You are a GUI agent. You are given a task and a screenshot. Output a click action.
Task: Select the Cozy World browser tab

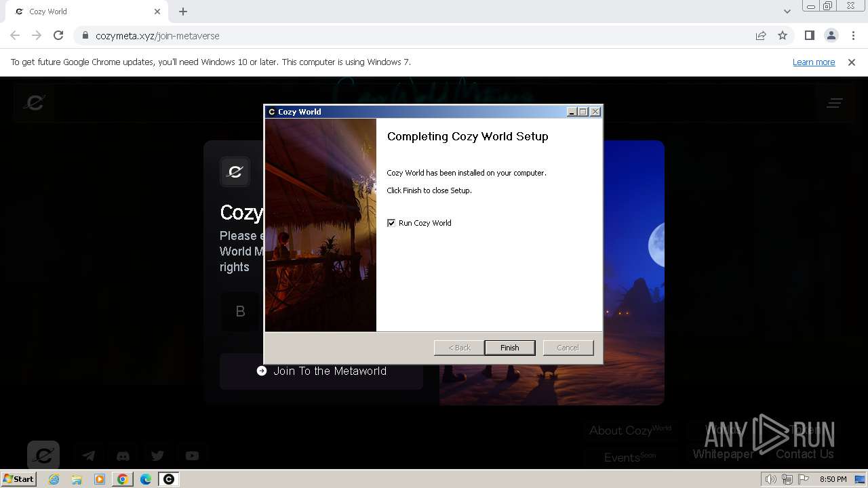pos(86,12)
